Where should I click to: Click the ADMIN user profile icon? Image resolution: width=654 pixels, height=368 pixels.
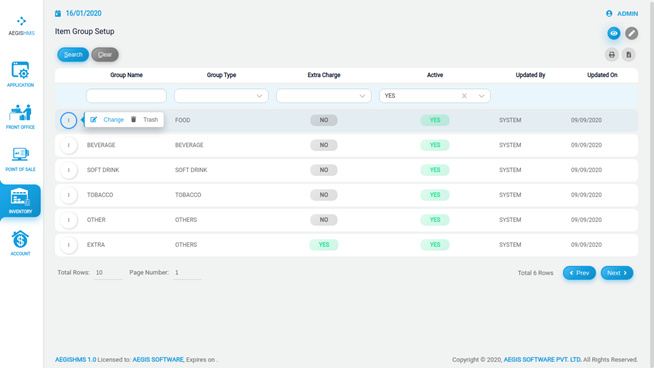[609, 14]
